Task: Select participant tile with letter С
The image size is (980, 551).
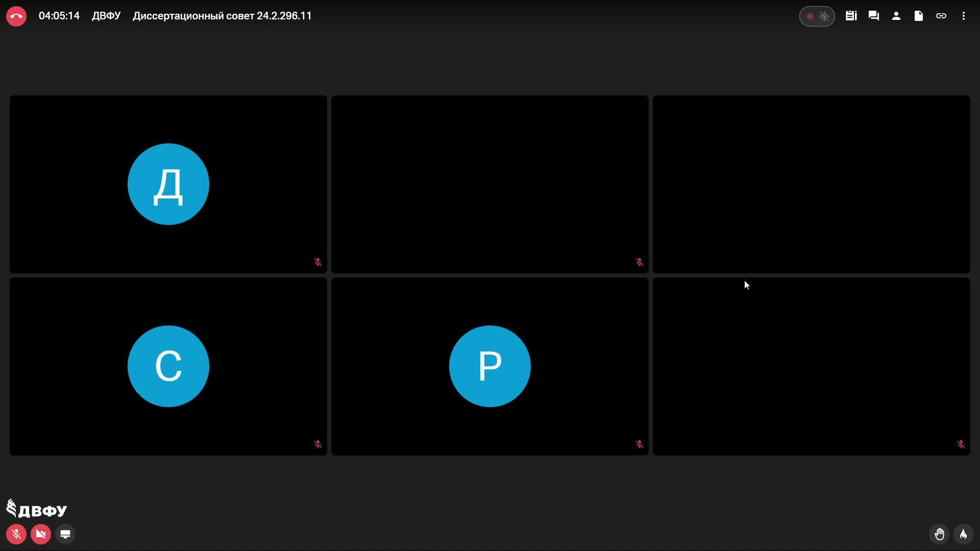Action: (168, 366)
